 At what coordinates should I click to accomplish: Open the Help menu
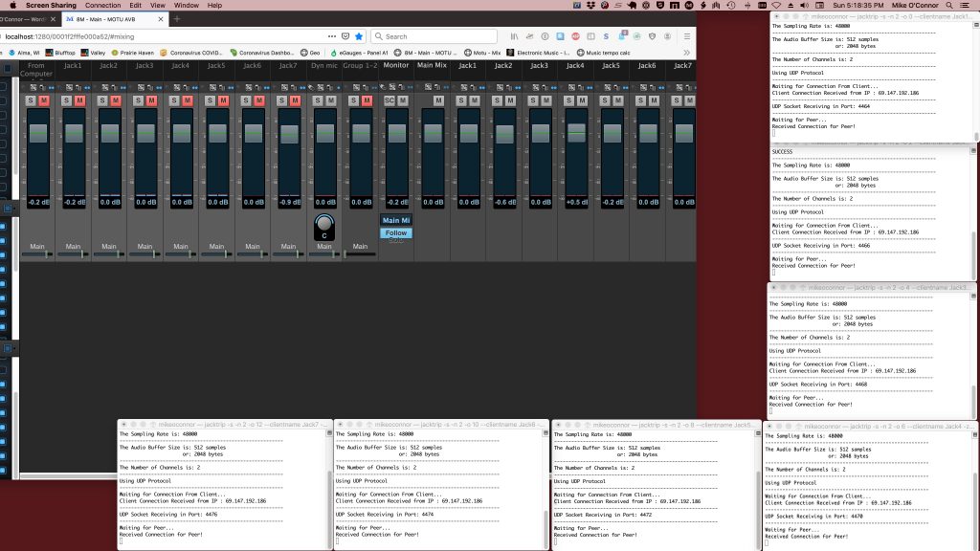(x=214, y=5)
